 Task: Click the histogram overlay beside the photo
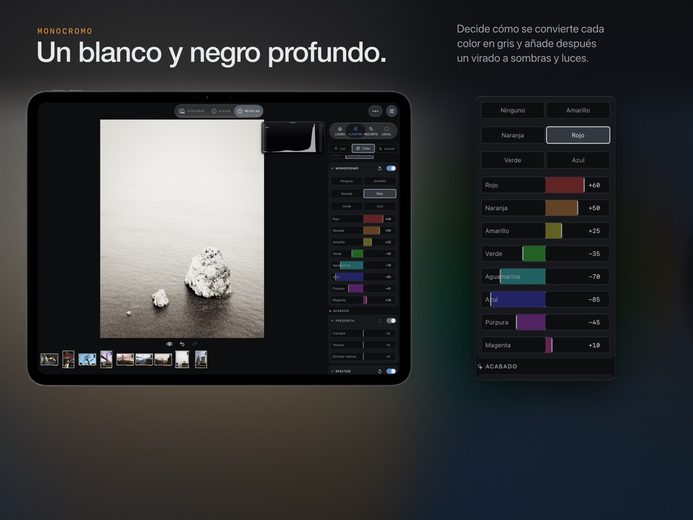coord(293,137)
